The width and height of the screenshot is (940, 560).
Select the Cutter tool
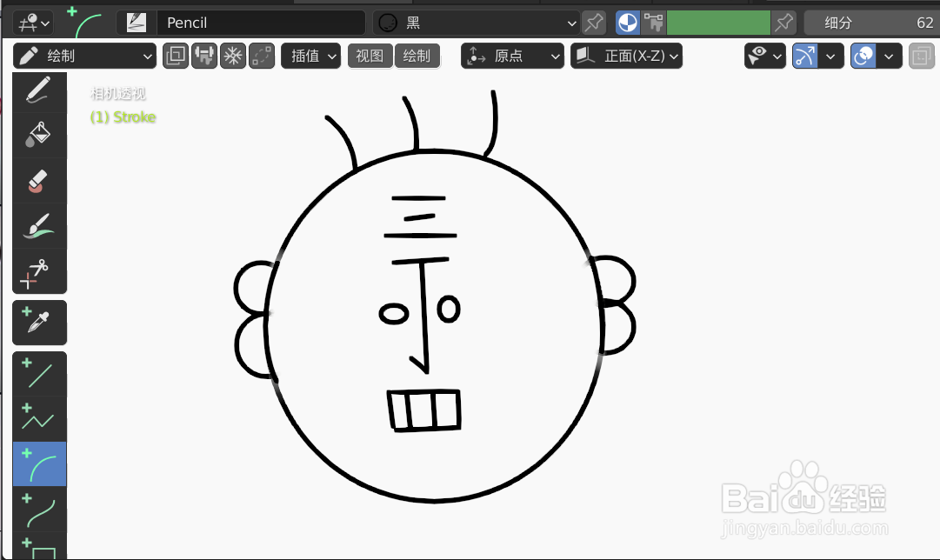click(x=39, y=271)
